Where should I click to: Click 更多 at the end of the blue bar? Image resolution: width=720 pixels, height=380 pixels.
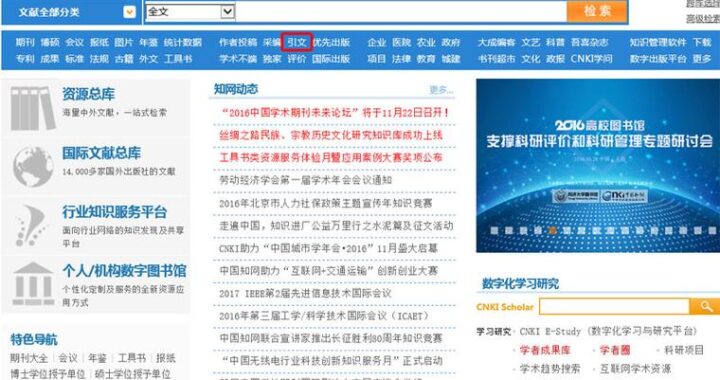tap(702, 59)
